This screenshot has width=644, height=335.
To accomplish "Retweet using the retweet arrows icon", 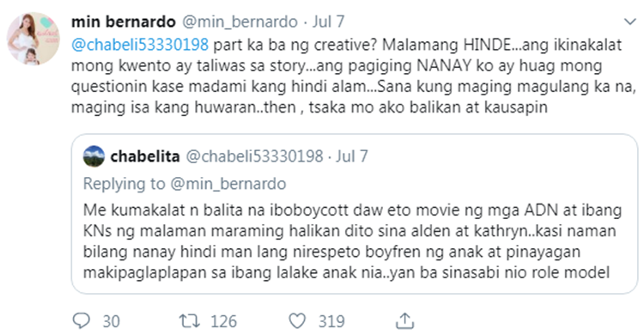I will tap(190, 321).
